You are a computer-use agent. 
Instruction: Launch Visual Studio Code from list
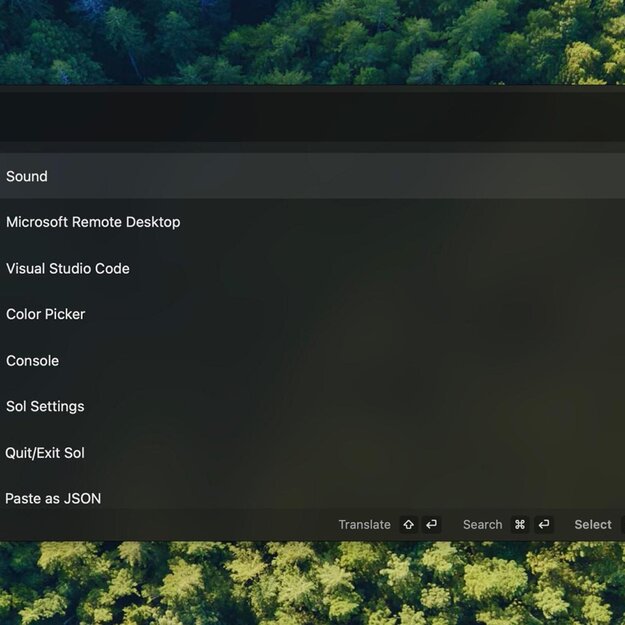click(312, 268)
